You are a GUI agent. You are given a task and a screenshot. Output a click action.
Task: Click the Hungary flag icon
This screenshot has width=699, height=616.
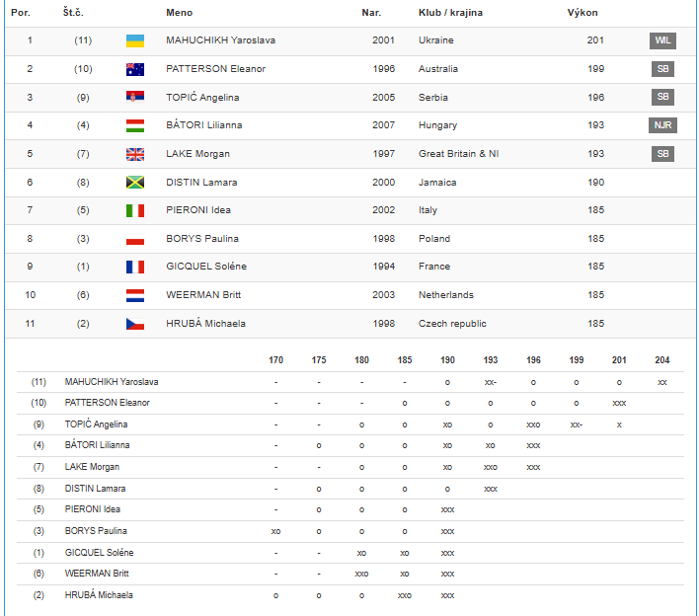point(135,125)
